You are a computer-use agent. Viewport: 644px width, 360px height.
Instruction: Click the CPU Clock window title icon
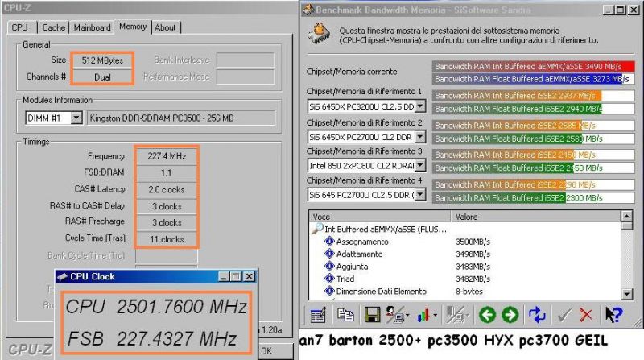[x=62, y=277]
